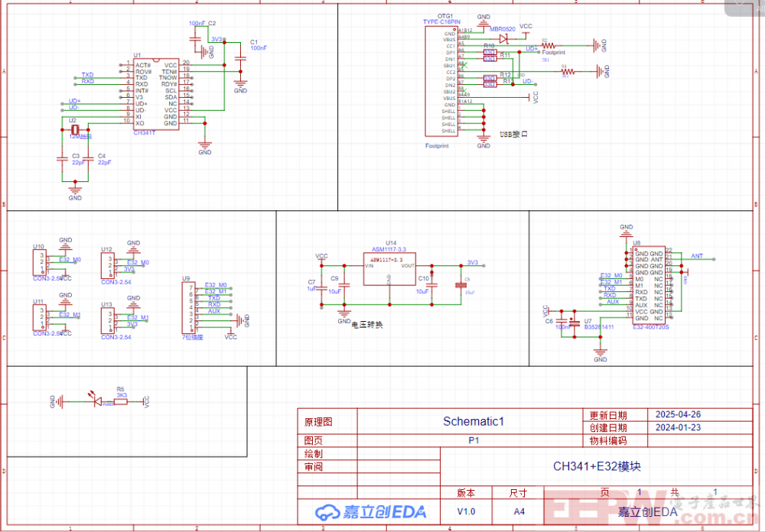765x532 pixels.
Task: Click the 嘉立创EDA logo in the title block
Action: pyautogui.click(x=370, y=511)
